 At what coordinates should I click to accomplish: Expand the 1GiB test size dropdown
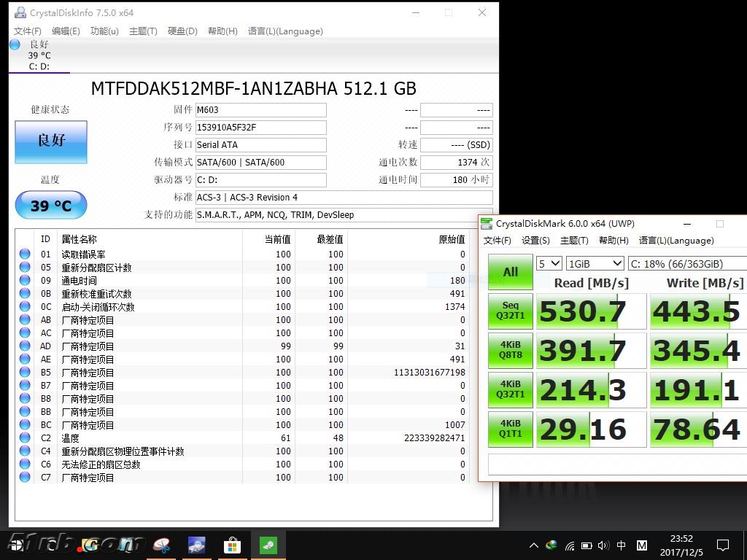595,263
